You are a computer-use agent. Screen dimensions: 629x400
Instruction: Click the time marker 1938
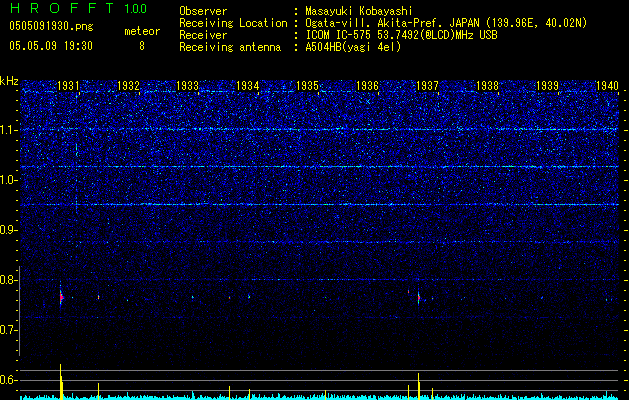coord(487,85)
